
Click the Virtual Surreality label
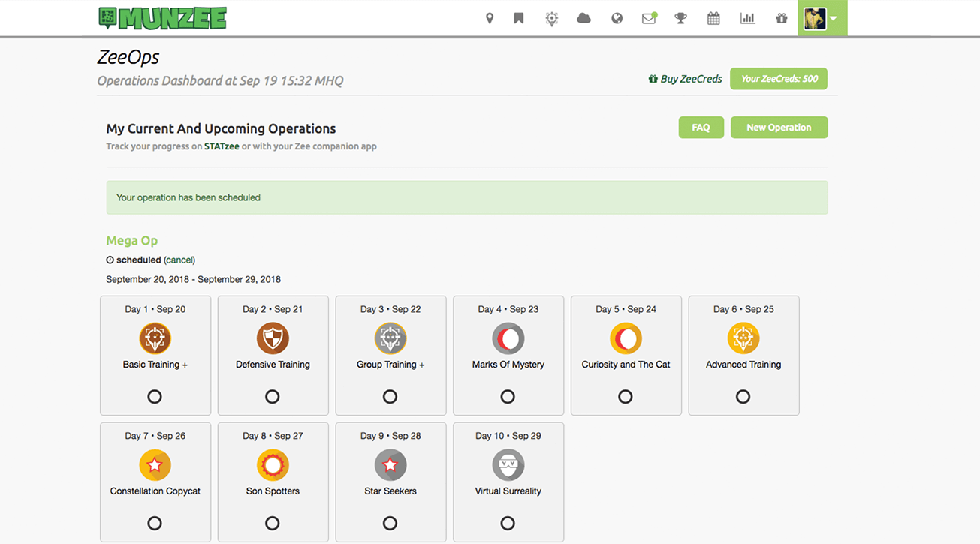coord(508,491)
